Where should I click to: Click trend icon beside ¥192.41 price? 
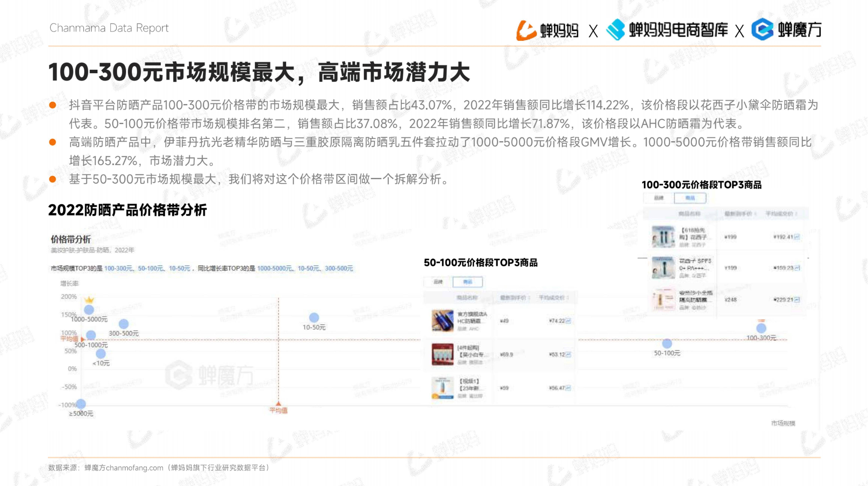pyautogui.click(x=797, y=237)
